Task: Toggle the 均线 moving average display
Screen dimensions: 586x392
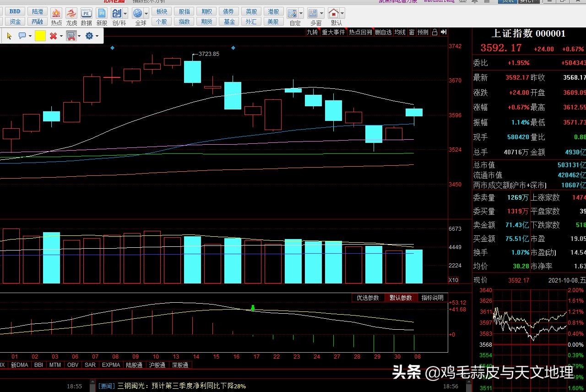Action: [400, 32]
